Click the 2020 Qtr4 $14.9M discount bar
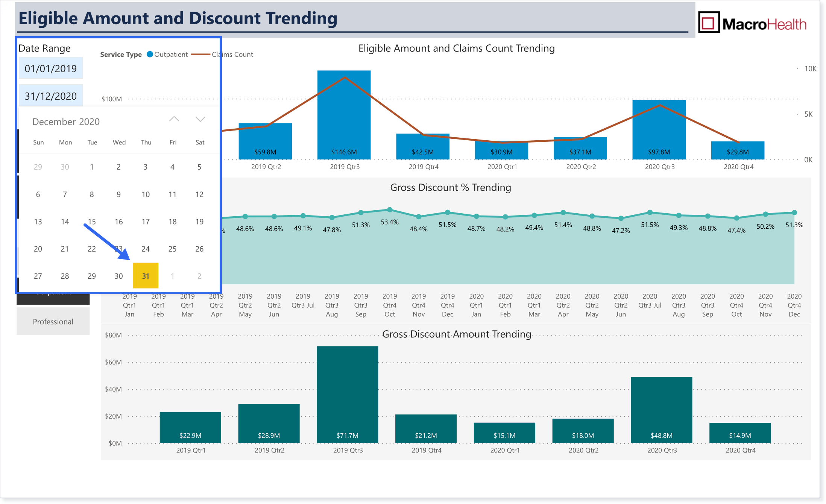This screenshot has height=504, width=826. (x=740, y=433)
